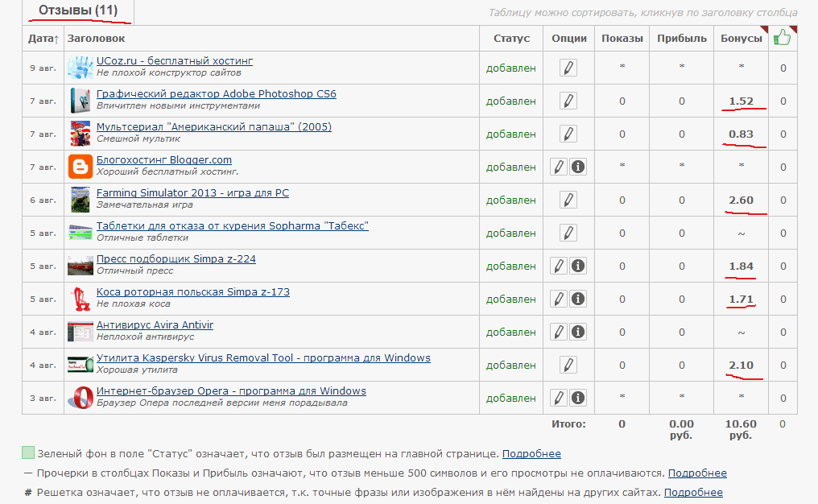Edit the UCoz.ru review with pencil icon
Viewport: 818px width, 504px height.
568,68
